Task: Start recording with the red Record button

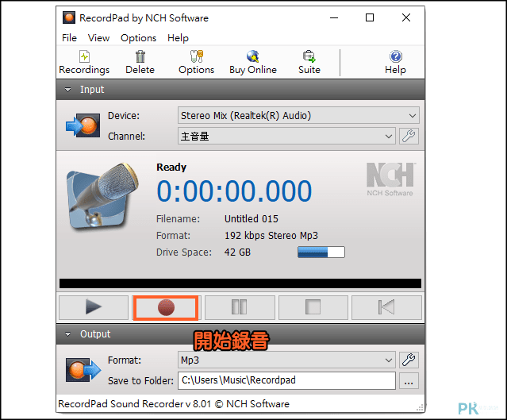Action: (x=166, y=308)
